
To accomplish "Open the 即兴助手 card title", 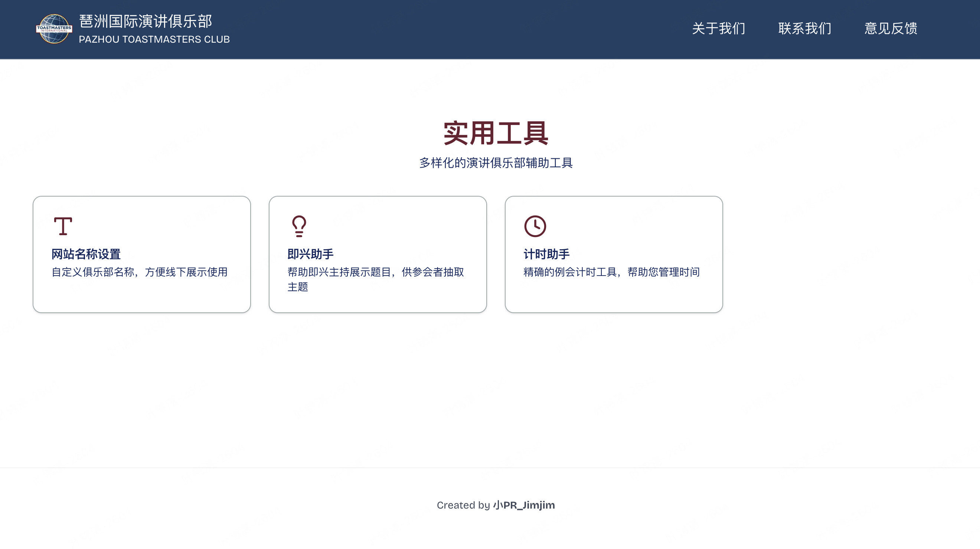I will [x=310, y=254].
